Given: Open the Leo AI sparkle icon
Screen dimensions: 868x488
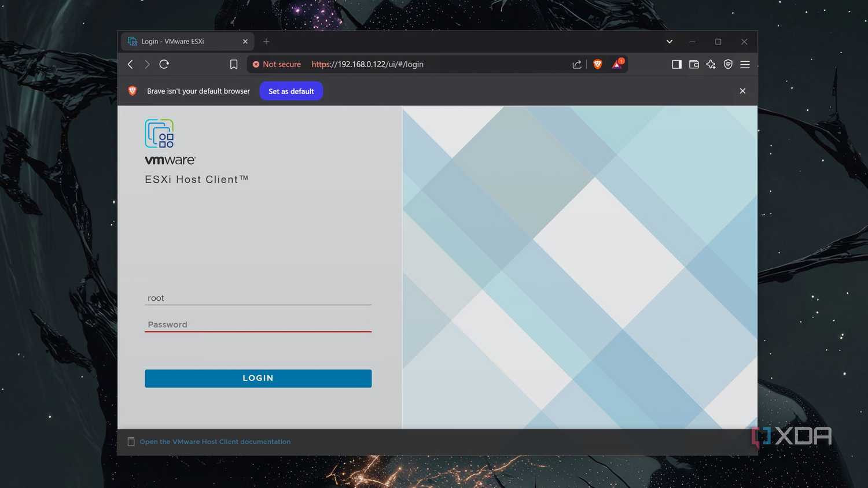Looking at the screenshot, I should pos(711,64).
